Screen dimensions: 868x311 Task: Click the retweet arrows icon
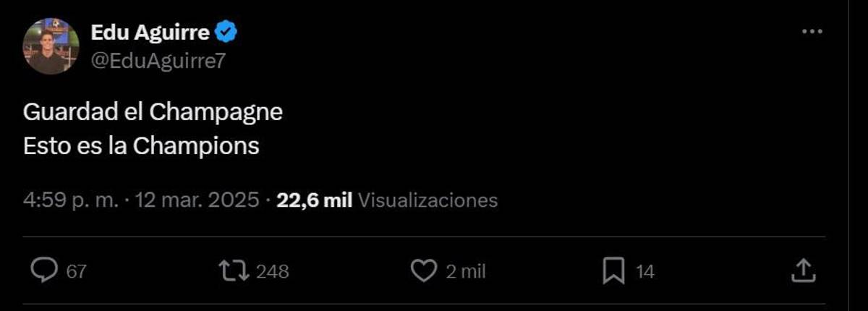pos(234,271)
